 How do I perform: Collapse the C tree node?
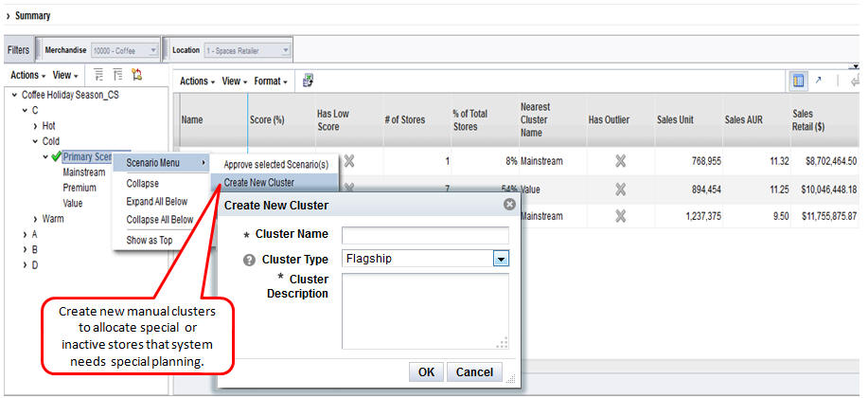pyautogui.click(x=25, y=110)
